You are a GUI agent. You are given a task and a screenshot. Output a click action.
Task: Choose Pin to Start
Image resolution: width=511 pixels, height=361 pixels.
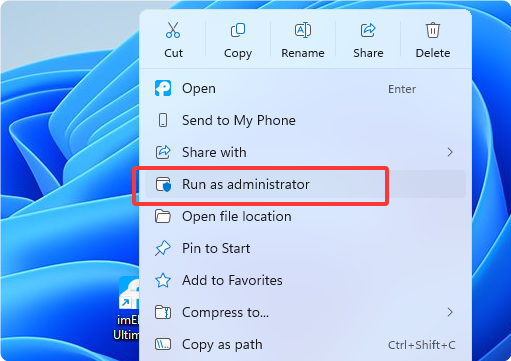[305, 248]
